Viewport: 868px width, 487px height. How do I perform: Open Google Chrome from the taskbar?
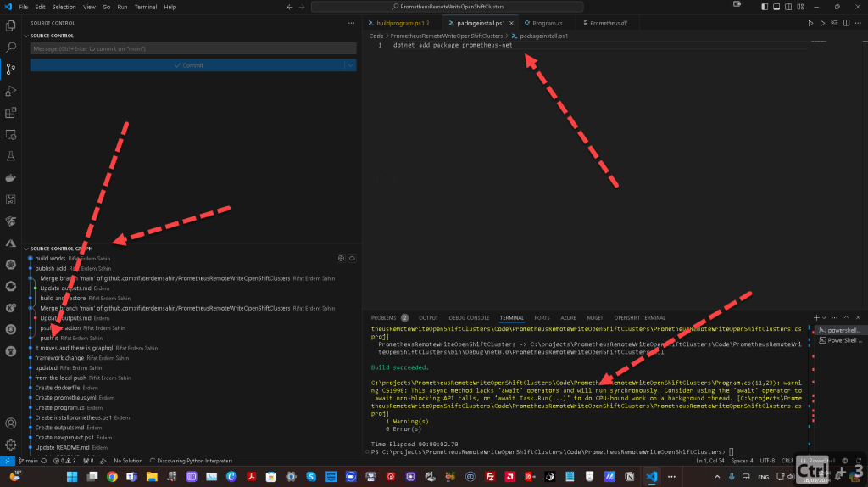click(112, 477)
